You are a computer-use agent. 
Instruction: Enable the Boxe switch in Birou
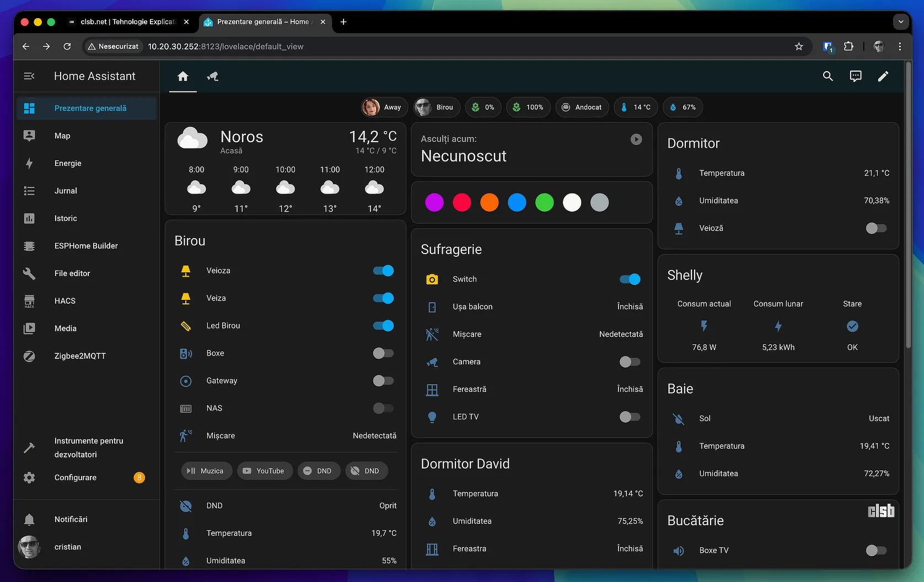pyautogui.click(x=383, y=353)
